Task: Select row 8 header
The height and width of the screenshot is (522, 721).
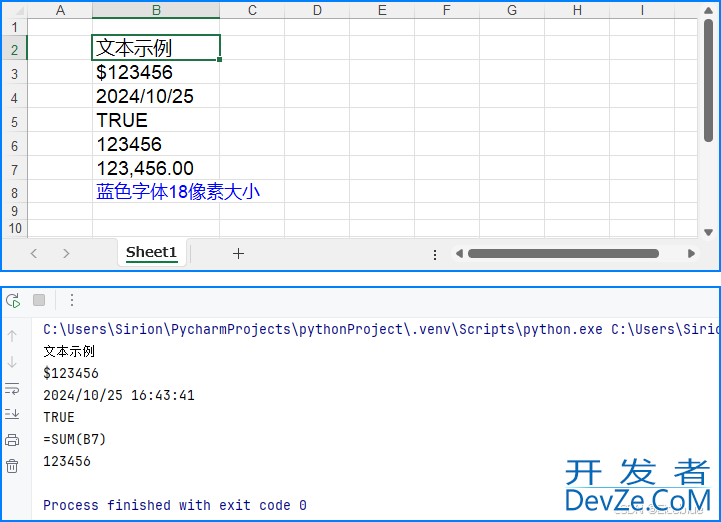Action: coord(15,192)
